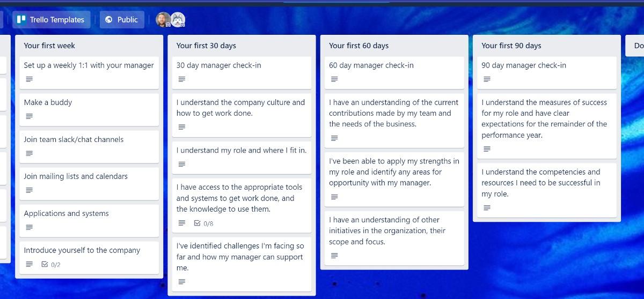
Task: Open Set up a weekly 1:1 card
Action: (89, 65)
